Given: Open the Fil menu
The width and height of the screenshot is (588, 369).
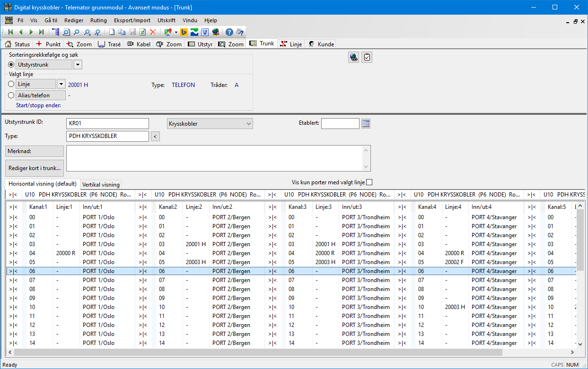Looking at the screenshot, I should click(x=20, y=20).
